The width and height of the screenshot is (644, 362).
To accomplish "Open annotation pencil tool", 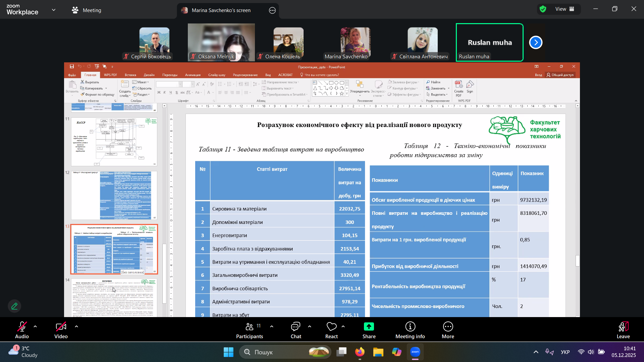I will click(x=14, y=306).
